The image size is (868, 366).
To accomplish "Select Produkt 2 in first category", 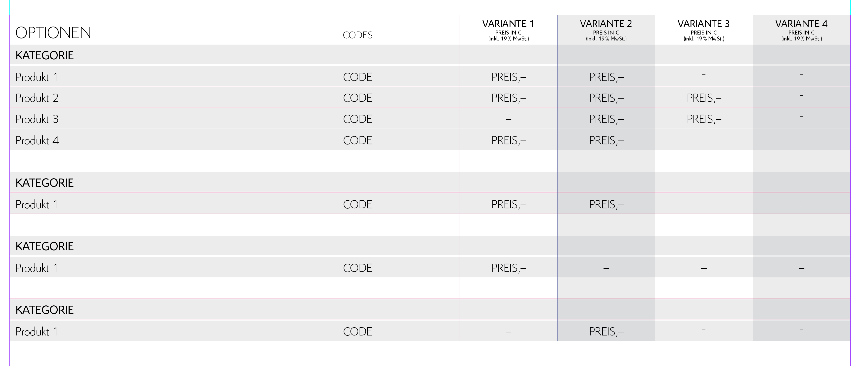I will (x=37, y=98).
